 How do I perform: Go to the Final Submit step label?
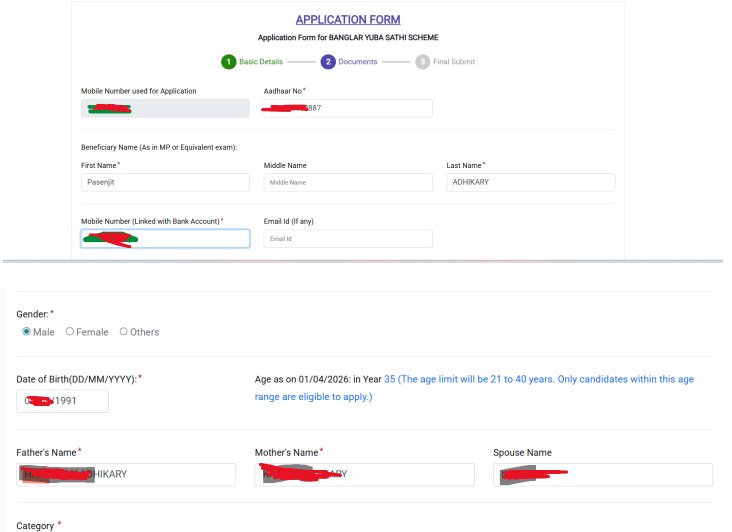(454, 62)
